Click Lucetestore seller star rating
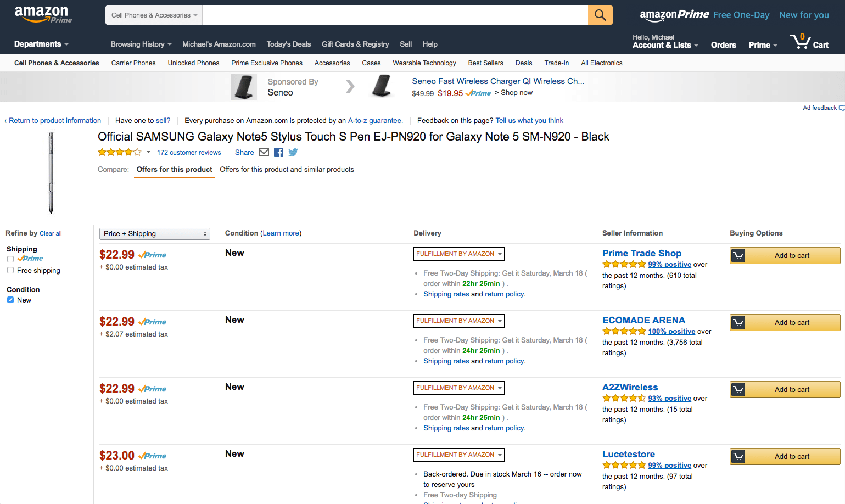Viewport: 845px width, 504px height. click(x=624, y=465)
